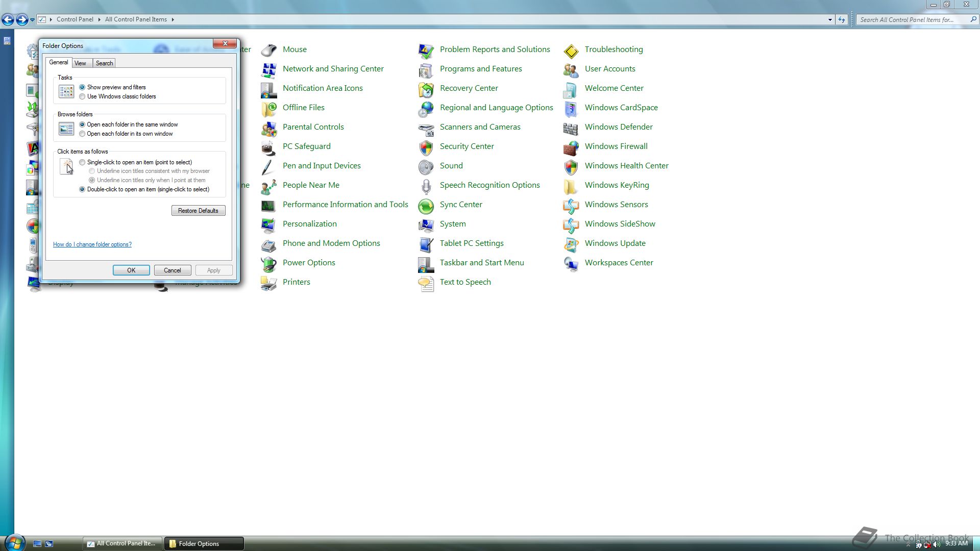This screenshot has height=551, width=980.
Task: Expand the Control Panel breadcrumb arrow
Action: tap(99, 19)
